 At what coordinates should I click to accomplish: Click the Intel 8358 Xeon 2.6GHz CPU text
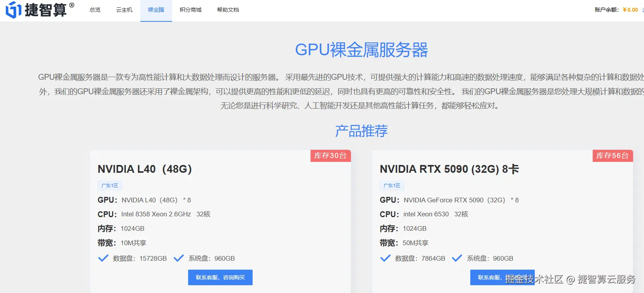point(156,214)
